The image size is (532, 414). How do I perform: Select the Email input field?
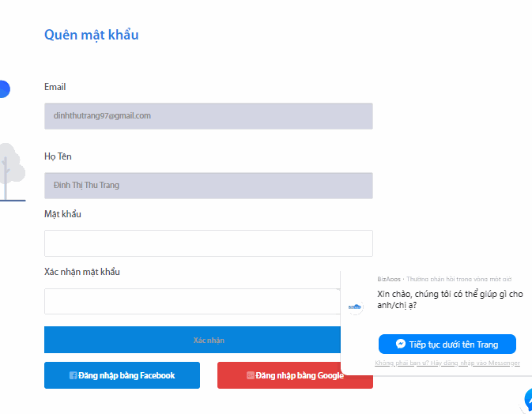tap(208, 115)
